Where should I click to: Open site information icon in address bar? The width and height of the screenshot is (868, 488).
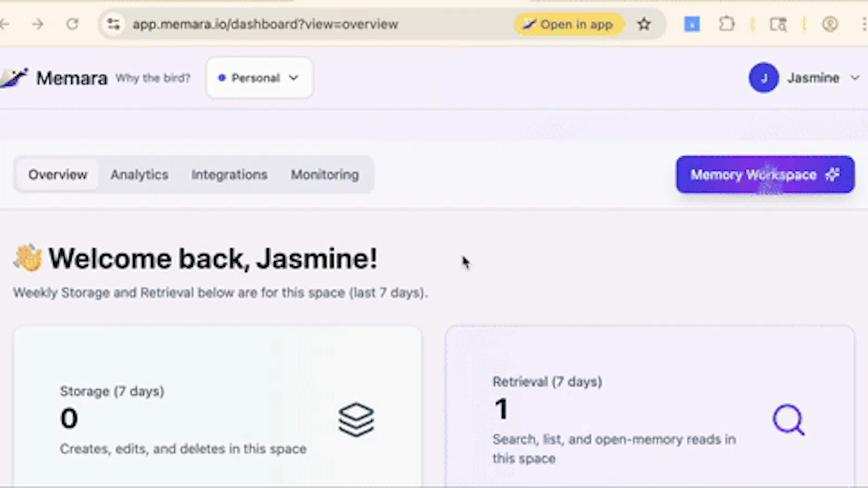click(113, 24)
